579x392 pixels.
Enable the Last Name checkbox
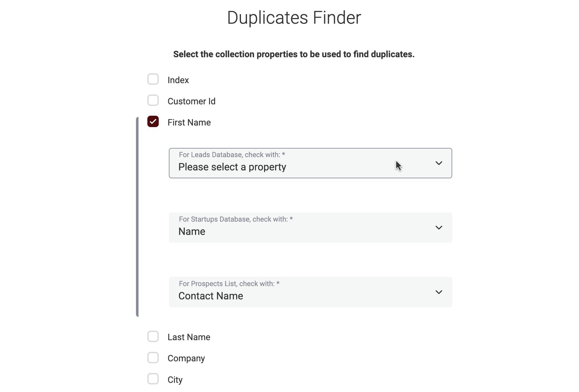(x=153, y=336)
